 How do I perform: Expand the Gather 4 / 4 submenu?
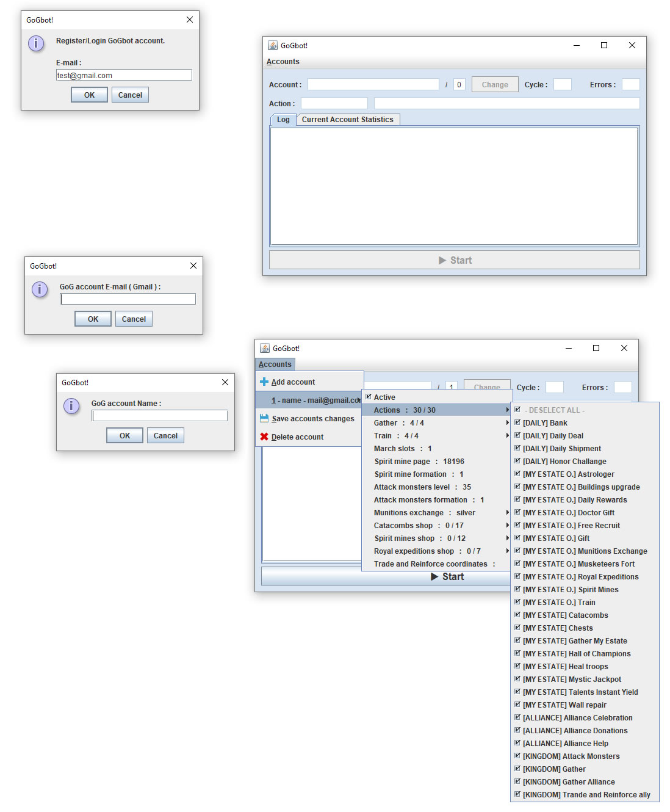pyautogui.click(x=436, y=422)
